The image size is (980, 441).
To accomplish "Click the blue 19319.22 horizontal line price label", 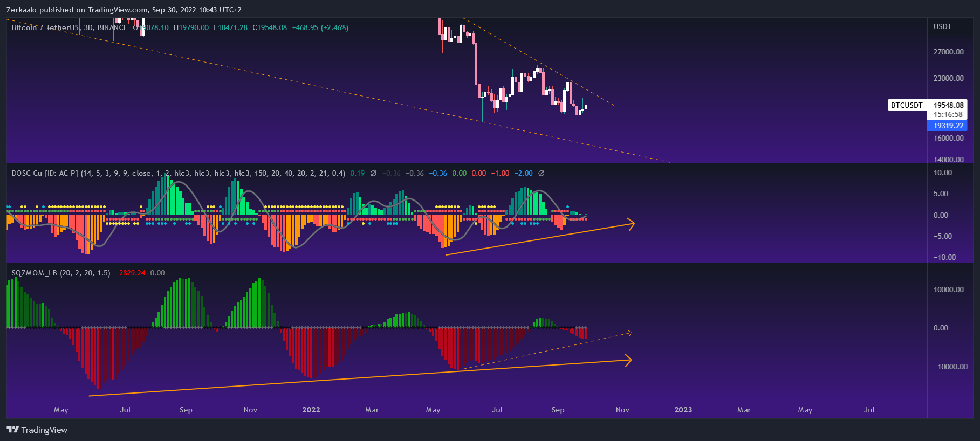I will click(948, 126).
